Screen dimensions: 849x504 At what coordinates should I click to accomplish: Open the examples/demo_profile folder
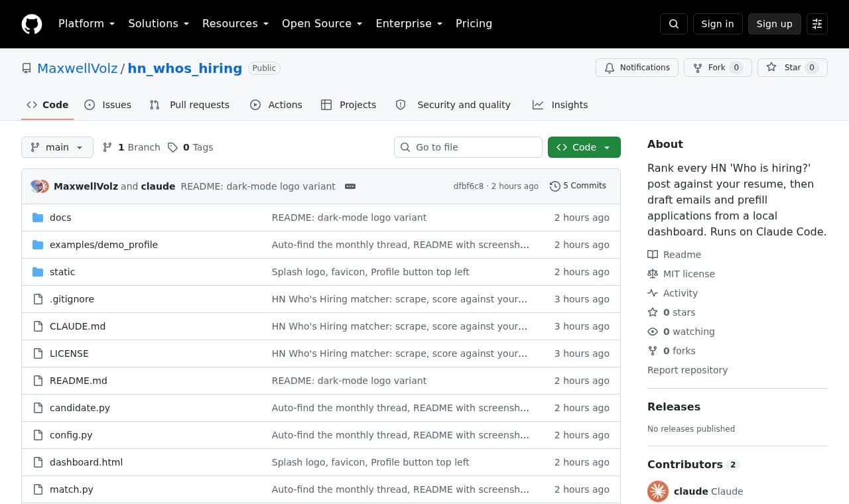[103, 245]
